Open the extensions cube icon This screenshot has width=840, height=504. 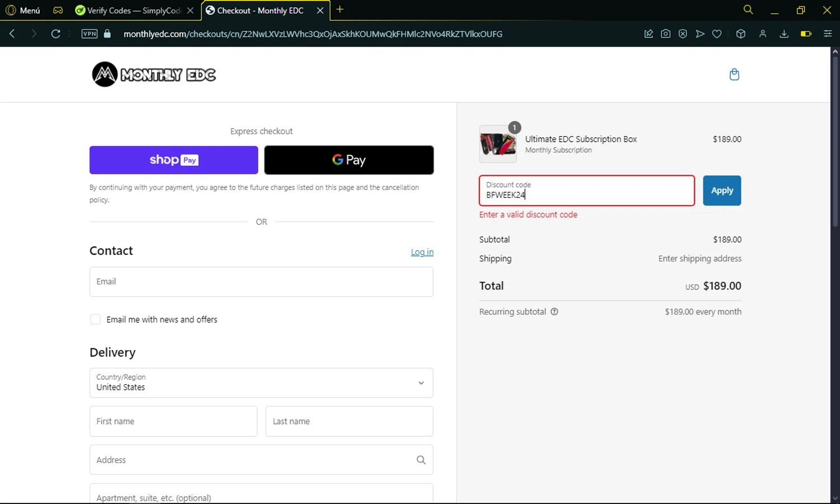(x=741, y=34)
